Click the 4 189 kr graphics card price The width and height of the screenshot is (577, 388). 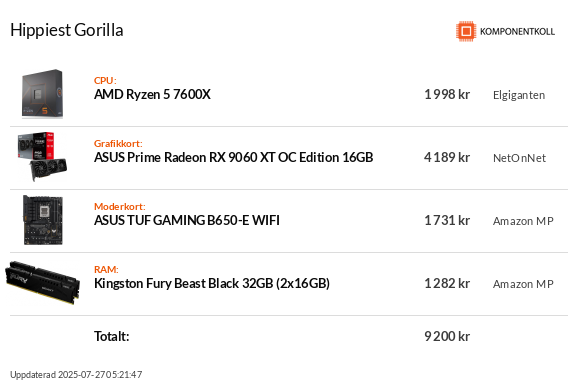[x=447, y=157]
